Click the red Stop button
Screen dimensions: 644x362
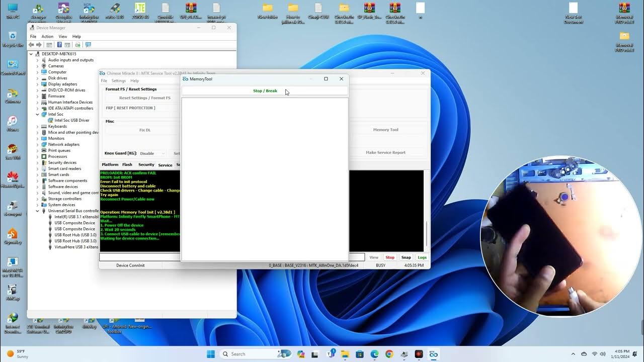click(x=390, y=257)
